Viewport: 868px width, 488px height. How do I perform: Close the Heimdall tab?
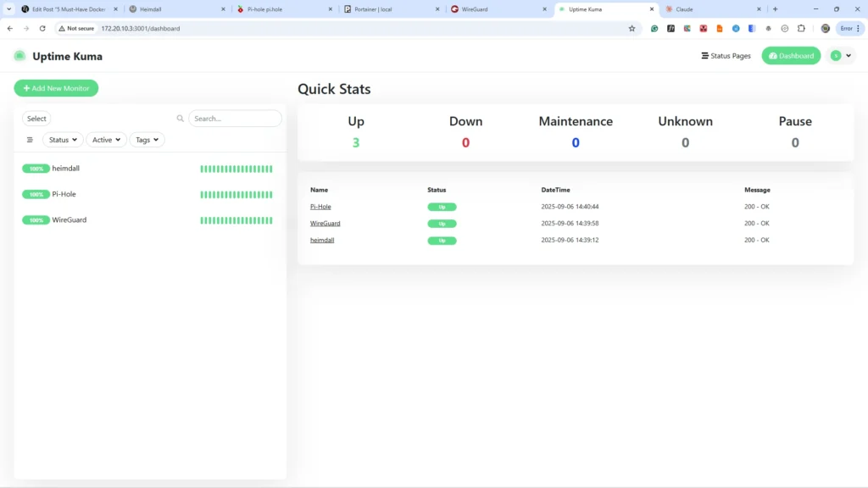click(223, 8)
